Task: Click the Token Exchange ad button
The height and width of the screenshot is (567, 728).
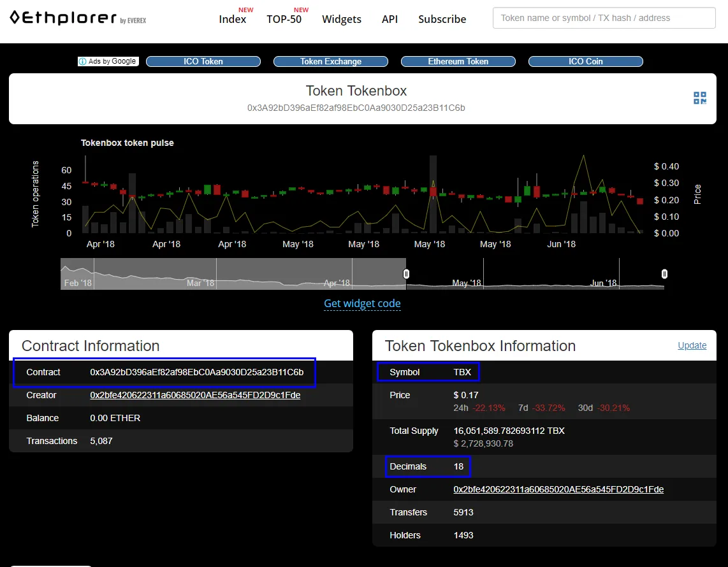Action: (x=331, y=61)
